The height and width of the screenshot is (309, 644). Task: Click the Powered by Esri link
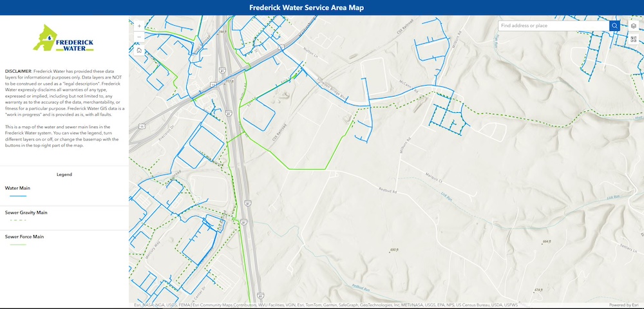point(623,305)
